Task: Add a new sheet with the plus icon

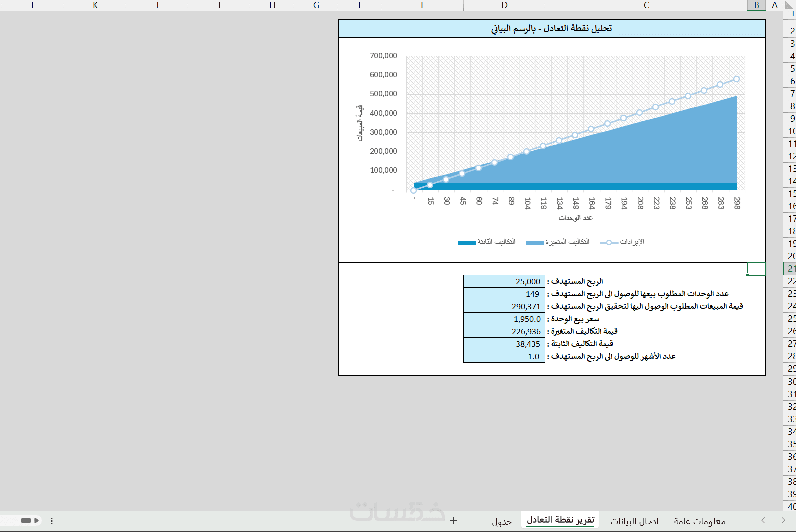Action: (453, 520)
